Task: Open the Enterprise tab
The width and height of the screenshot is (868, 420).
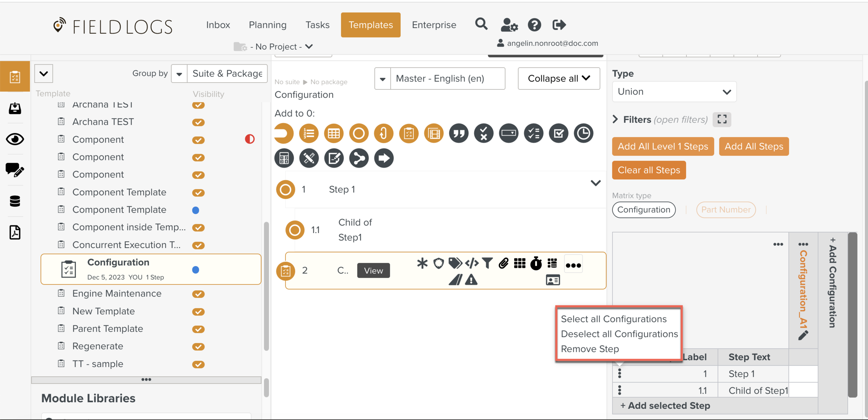Action: coord(434,25)
